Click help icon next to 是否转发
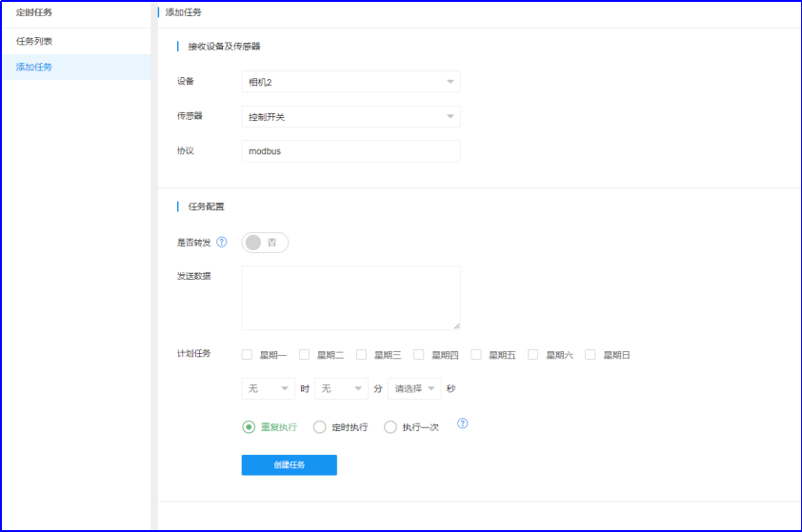This screenshot has height=532, width=802. click(222, 243)
